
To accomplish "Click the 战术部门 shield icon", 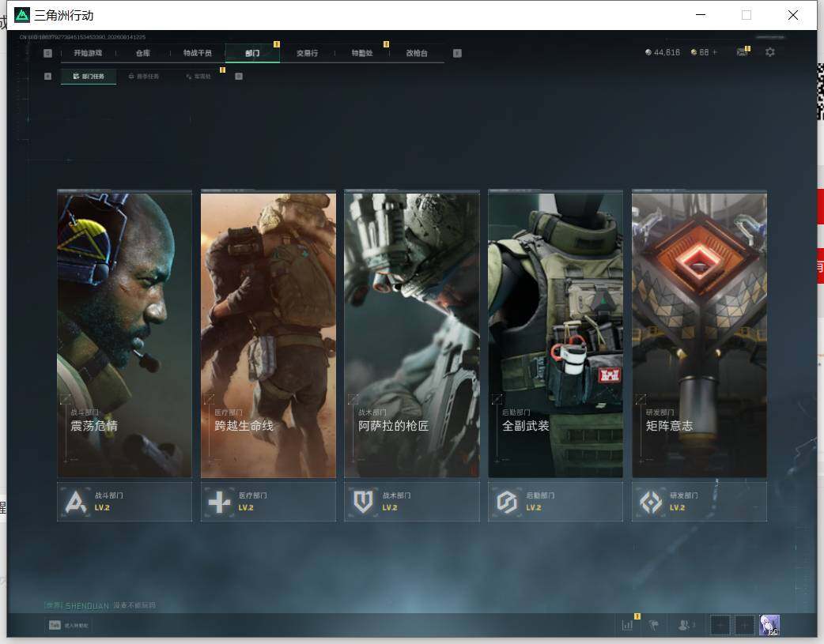I will point(363,503).
